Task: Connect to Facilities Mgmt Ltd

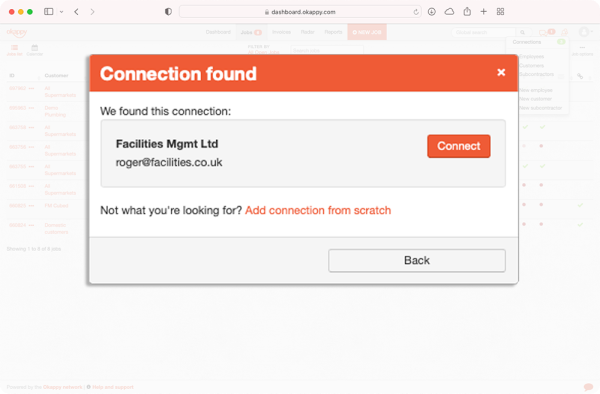Action: click(x=458, y=146)
